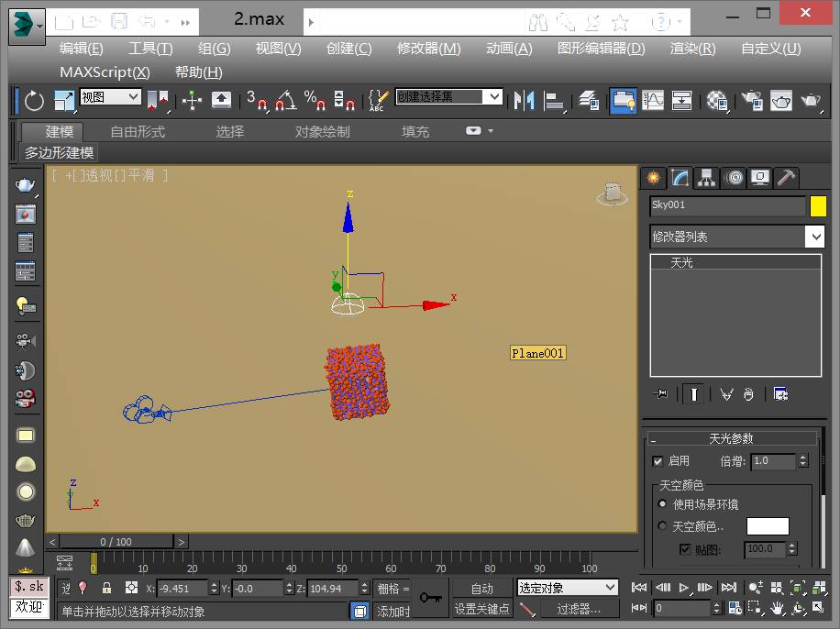Image resolution: width=840 pixels, height=629 pixels.
Task: Toggle the 贴图 checkbox
Action: 685,549
